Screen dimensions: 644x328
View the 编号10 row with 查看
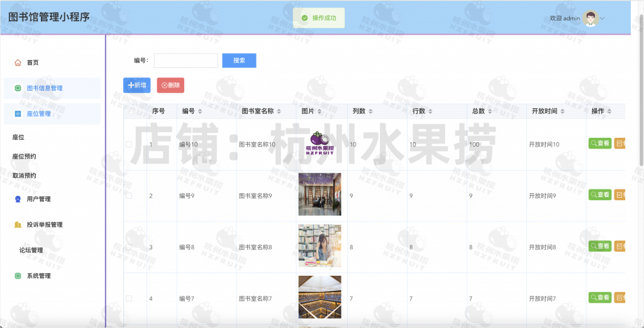point(600,144)
